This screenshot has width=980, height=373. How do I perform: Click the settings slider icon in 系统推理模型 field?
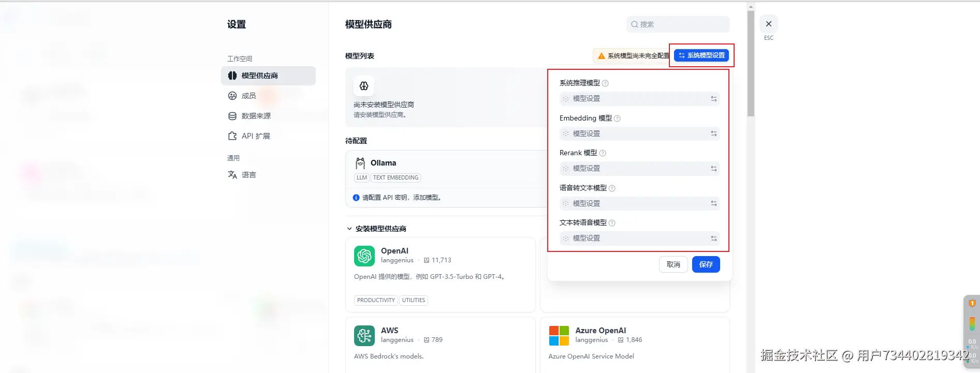(x=713, y=99)
